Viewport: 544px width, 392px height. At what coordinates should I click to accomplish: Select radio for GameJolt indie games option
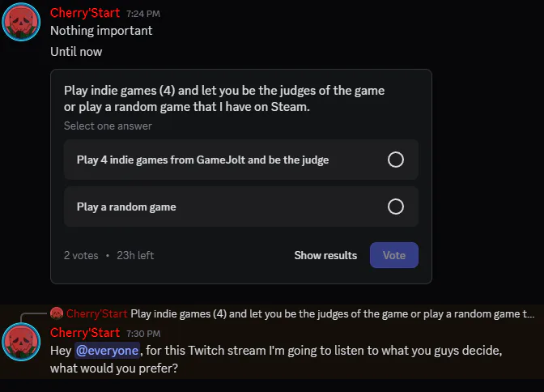[396, 160]
